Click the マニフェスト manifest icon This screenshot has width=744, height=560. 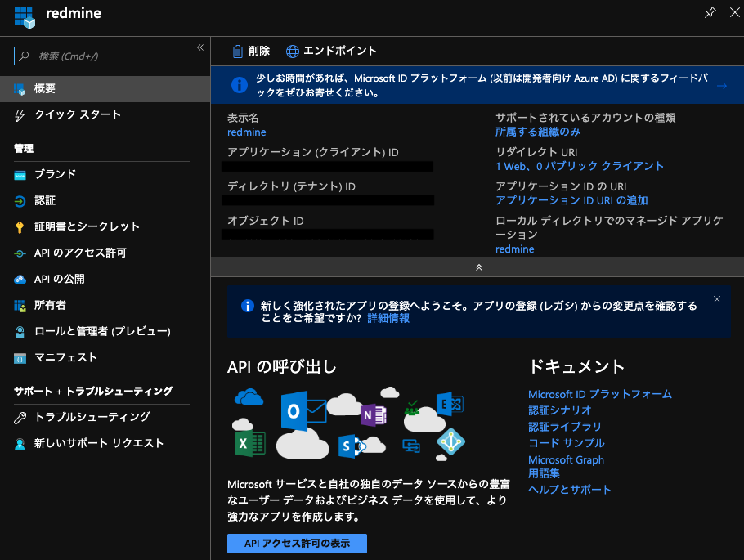tap(20, 358)
